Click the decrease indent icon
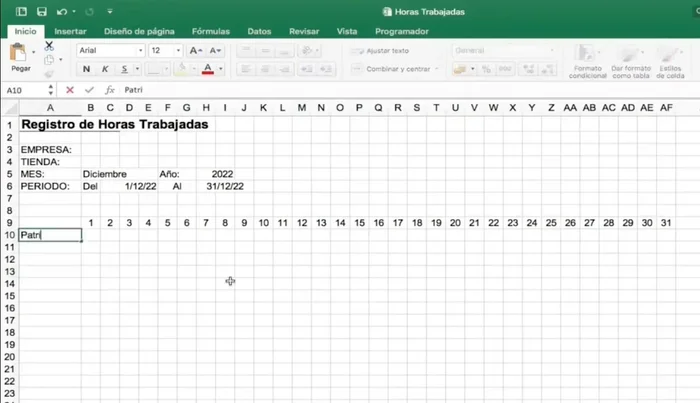Viewport: 700px width, 403px height. pyautogui.click(x=307, y=69)
